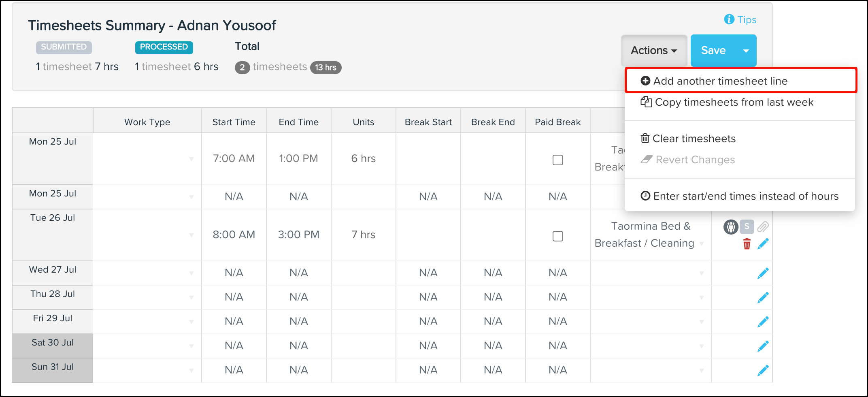The image size is (868, 397).
Task: Edit the Fri 29 Jul timesheet row
Action: pos(763,322)
